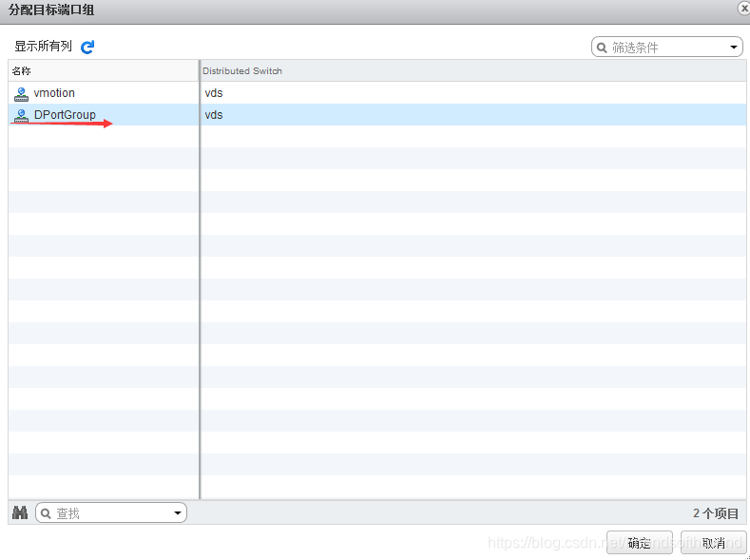This screenshot has width=750, height=560.
Task: Select the vmotion port group icon
Action: [x=21, y=94]
